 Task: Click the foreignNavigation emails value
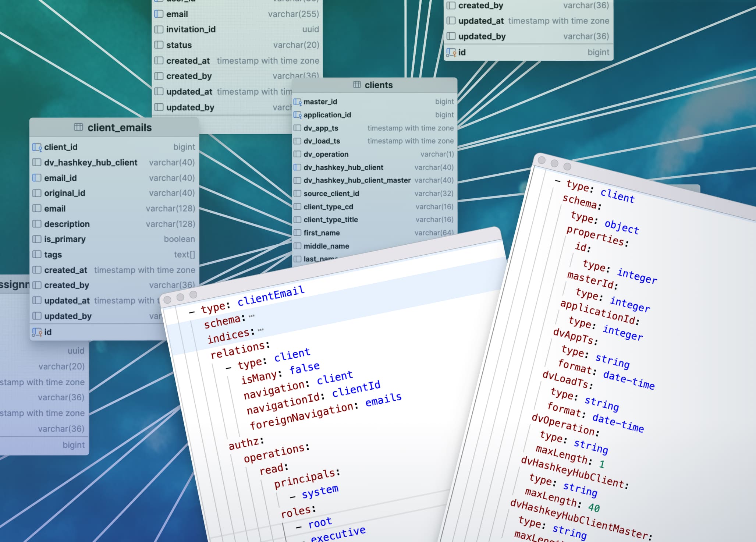click(383, 400)
